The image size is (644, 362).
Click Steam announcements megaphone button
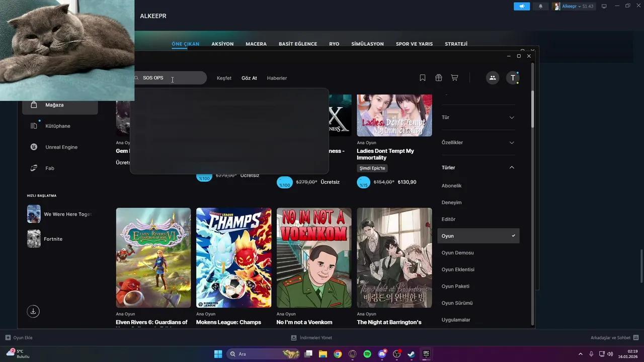[522, 6]
